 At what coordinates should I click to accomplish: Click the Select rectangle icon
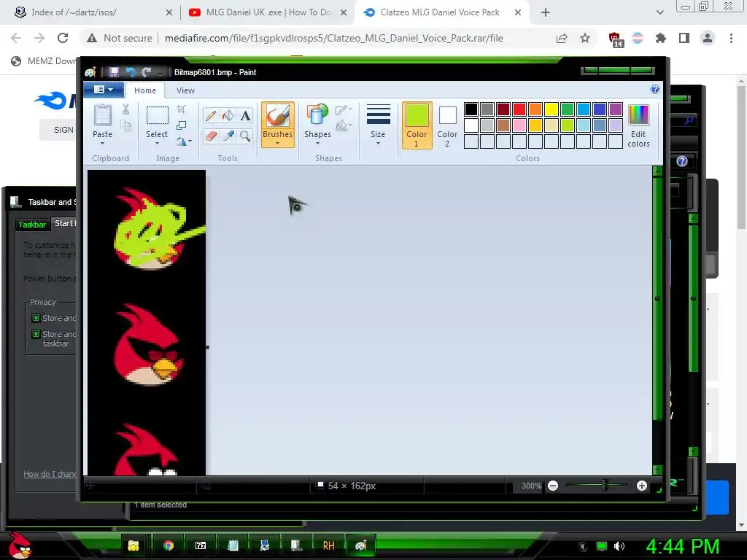[157, 116]
